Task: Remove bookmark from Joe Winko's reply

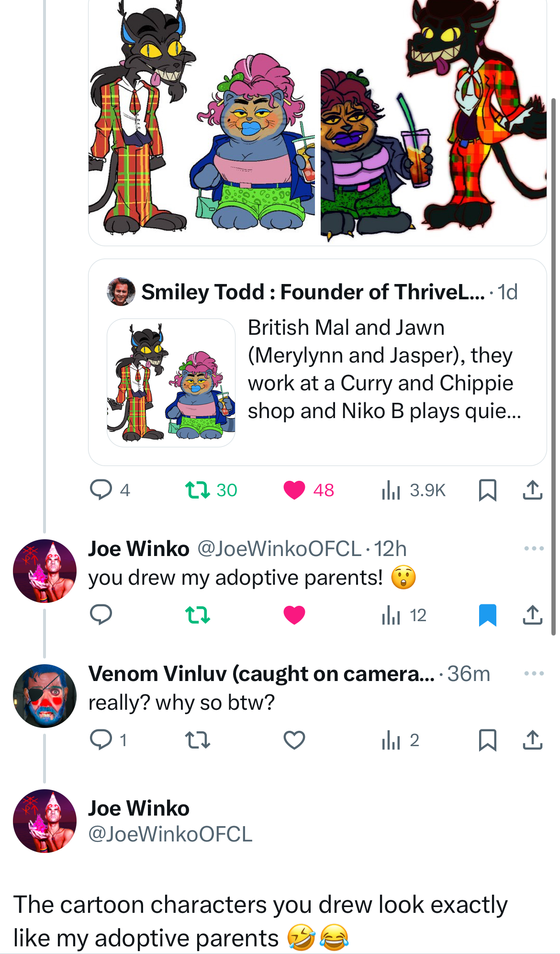Action: click(487, 615)
